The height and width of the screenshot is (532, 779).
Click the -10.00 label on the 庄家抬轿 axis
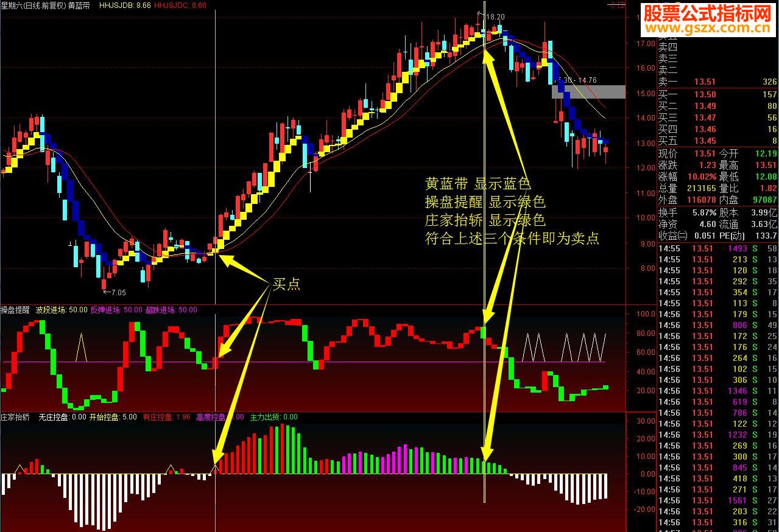[x=644, y=491]
